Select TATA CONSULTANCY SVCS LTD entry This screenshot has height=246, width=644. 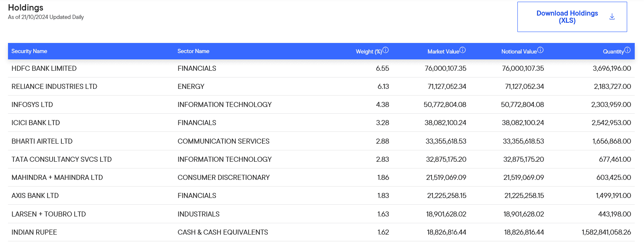[x=61, y=159]
